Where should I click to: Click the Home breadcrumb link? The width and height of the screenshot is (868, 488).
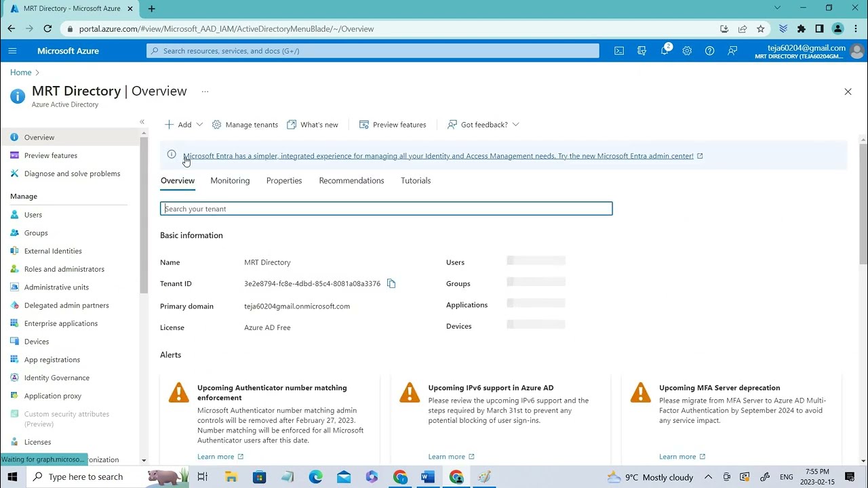[x=20, y=73]
